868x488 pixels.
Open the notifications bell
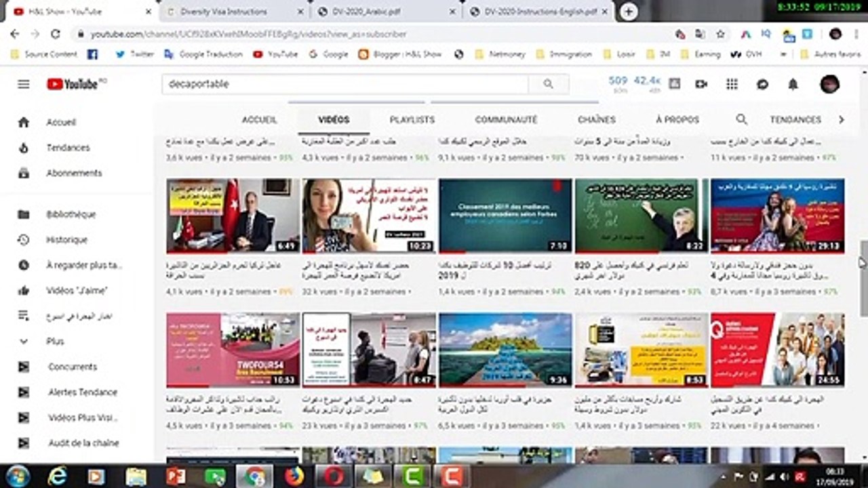pyautogui.click(x=793, y=84)
